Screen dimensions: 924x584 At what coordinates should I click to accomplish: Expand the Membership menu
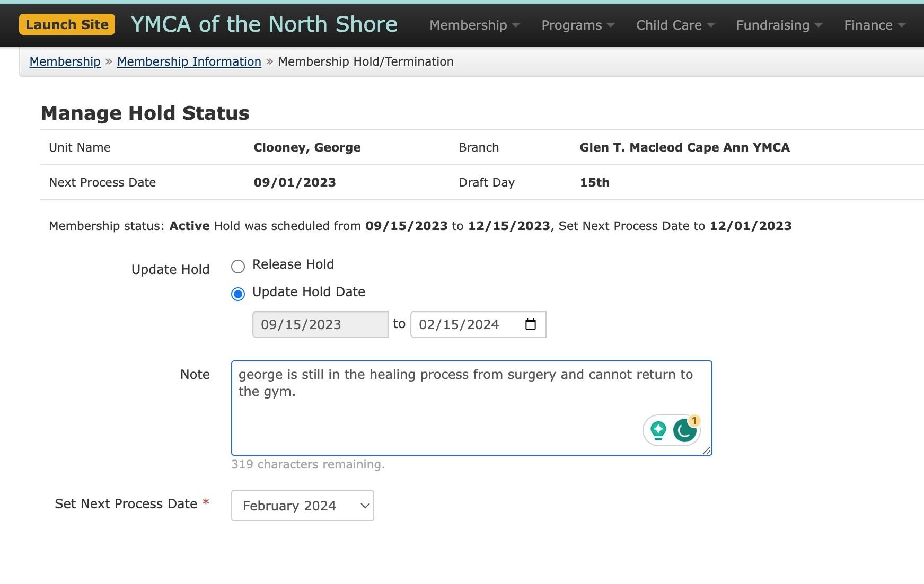(x=474, y=25)
